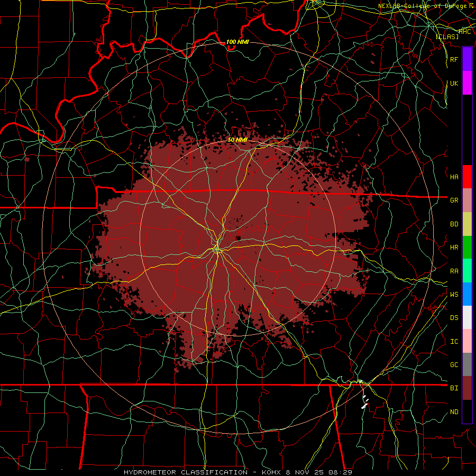Click the "BD" legend label
Viewport: 476px width, 476px height.
click(x=454, y=224)
